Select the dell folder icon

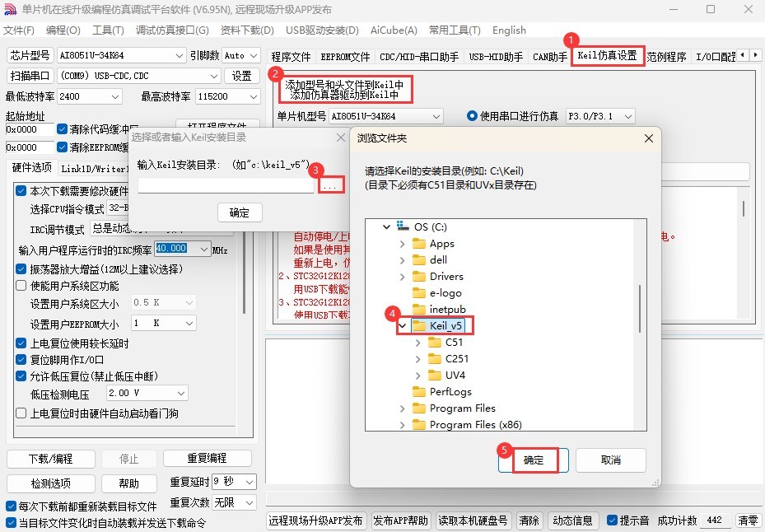tap(418, 259)
